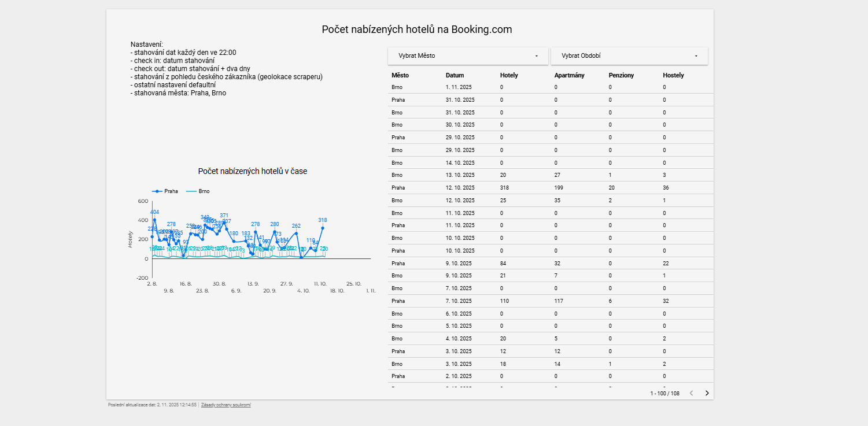Click the chart data point labeled 404
Screen dimensions: 868x426
coord(154,220)
